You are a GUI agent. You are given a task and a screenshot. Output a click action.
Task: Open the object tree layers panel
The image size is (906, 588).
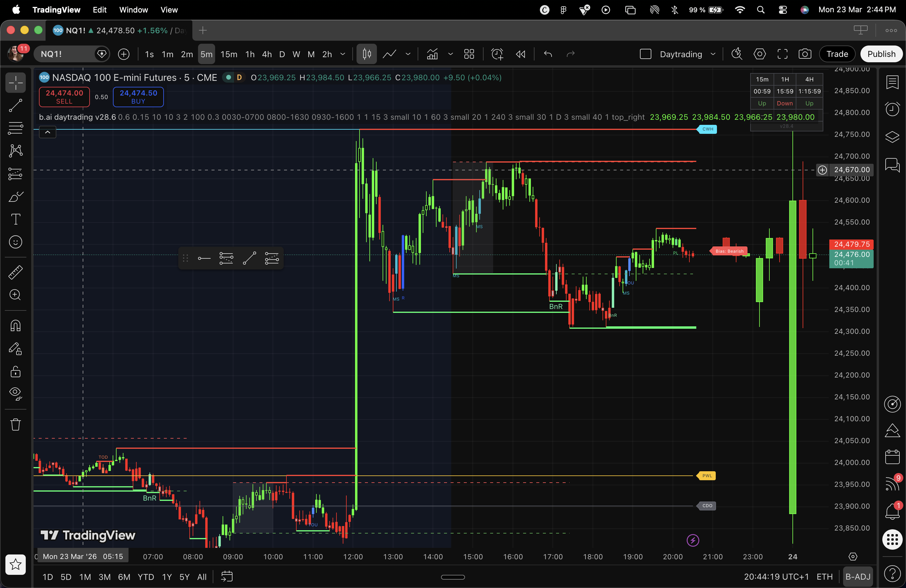pos(892,137)
